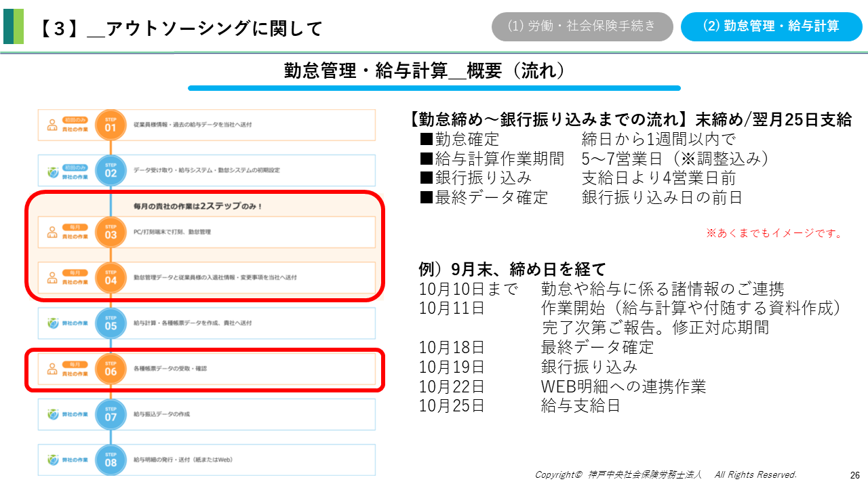
Task: Click the red note ※あくまでもイメージです
Action: coord(774,233)
